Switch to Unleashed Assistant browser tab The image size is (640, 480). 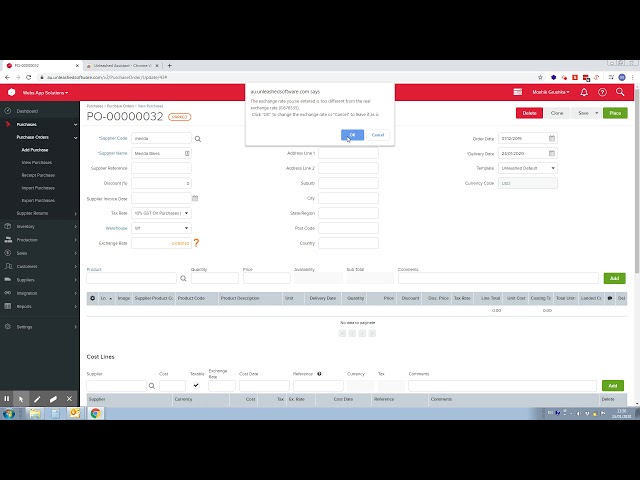coord(122,65)
